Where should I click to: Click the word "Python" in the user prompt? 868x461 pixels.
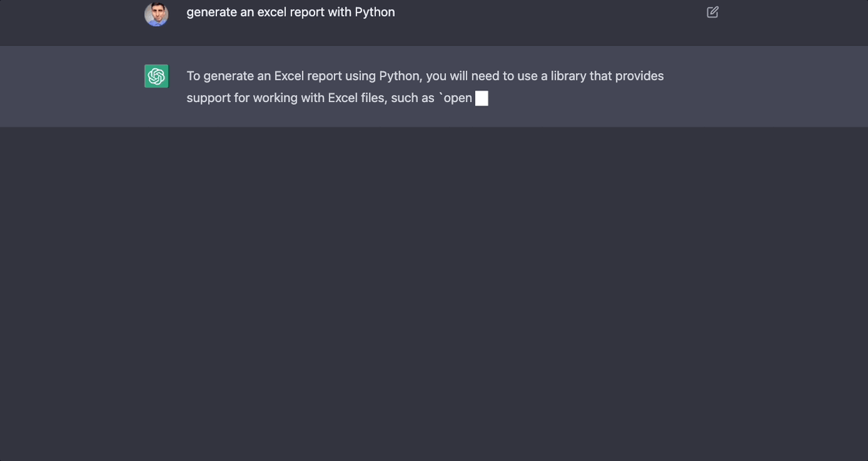tap(375, 12)
